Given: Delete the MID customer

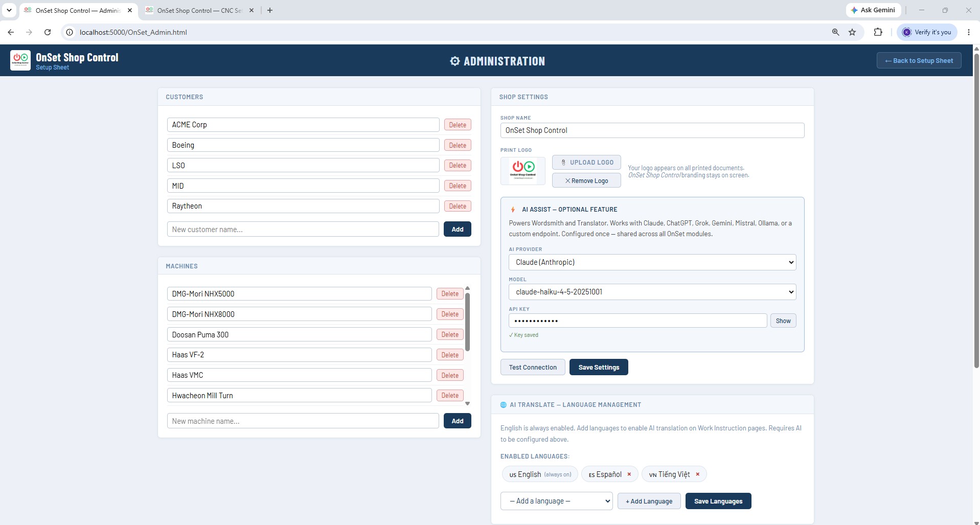Looking at the screenshot, I should click(x=458, y=186).
